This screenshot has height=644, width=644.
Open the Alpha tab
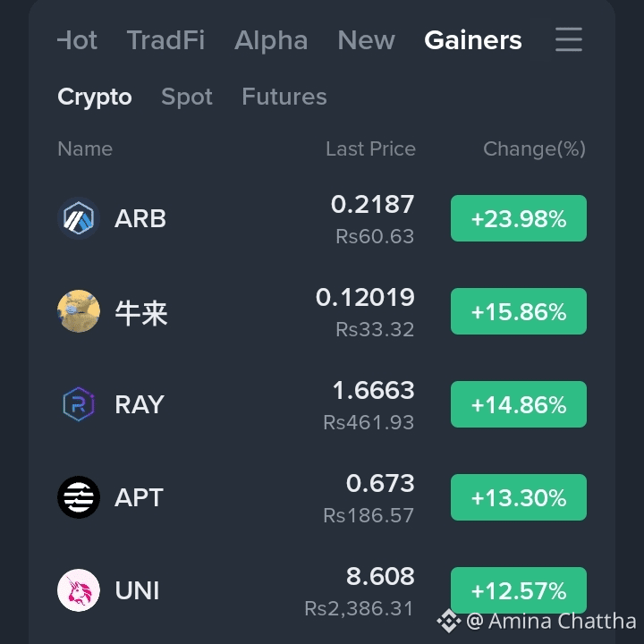click(271, 40)
